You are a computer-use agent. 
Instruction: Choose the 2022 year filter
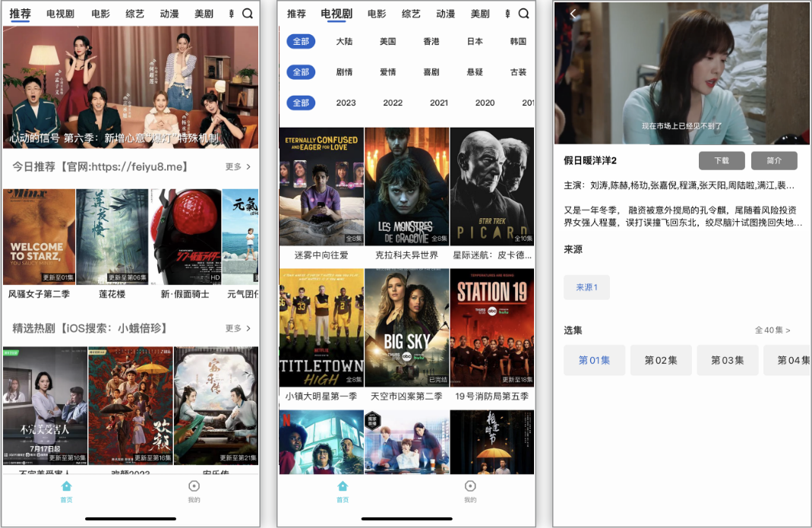point(393,103)
